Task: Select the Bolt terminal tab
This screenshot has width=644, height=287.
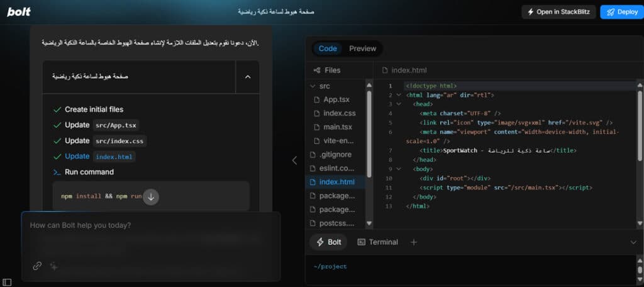Action: [x=328, y=242]
